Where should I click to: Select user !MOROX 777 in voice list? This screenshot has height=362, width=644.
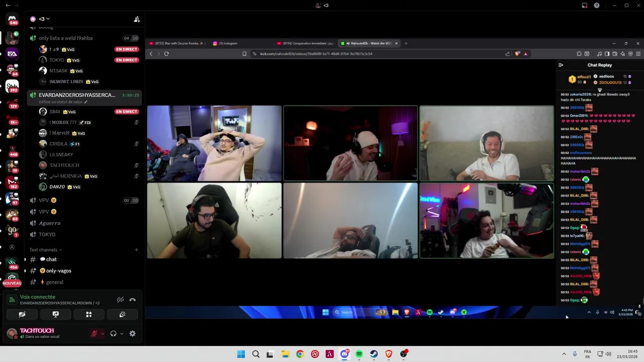[89, 122]
